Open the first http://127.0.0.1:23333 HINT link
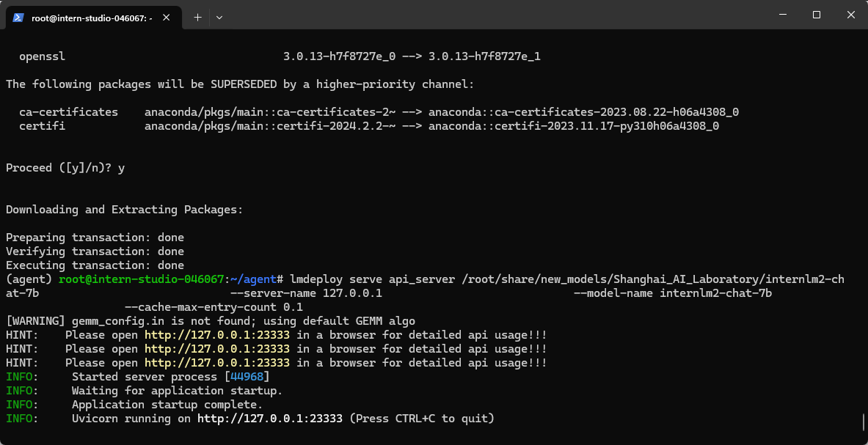This screenshot has height=445, width=868. (217, 335)
